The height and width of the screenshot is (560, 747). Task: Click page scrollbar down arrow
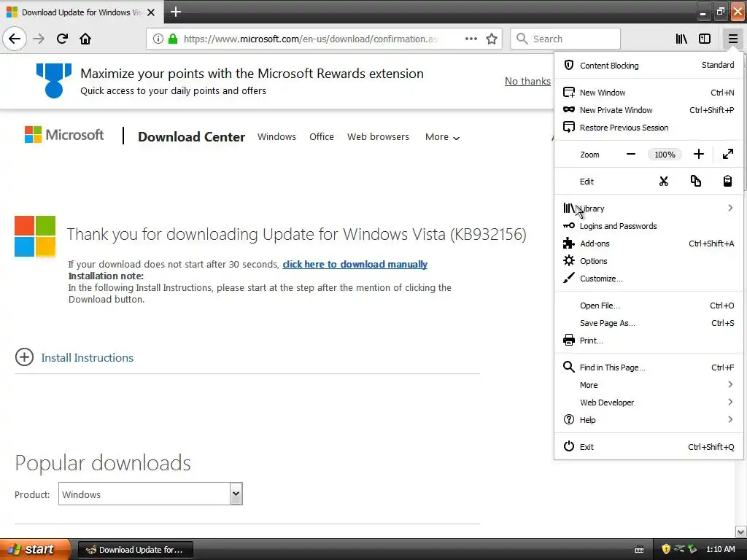741,532
